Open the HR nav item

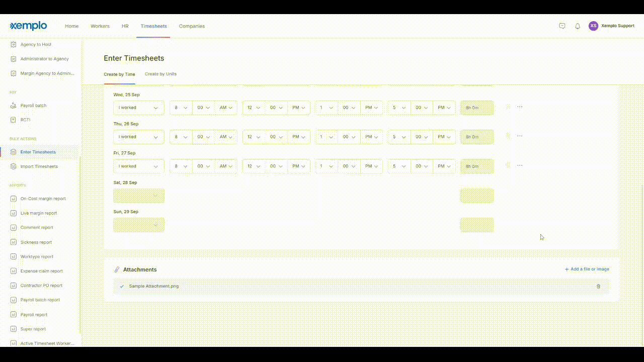pos(125,26)
